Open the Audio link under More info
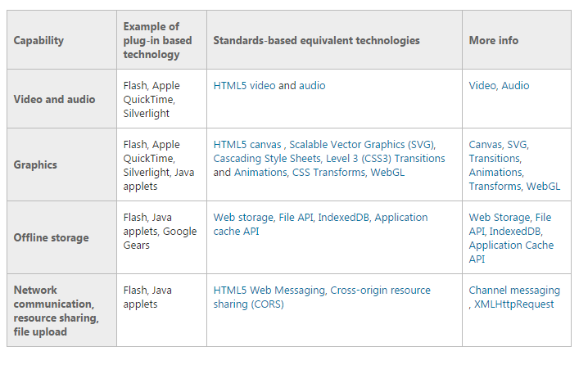The image size is (588, 365). click(515, 86)
